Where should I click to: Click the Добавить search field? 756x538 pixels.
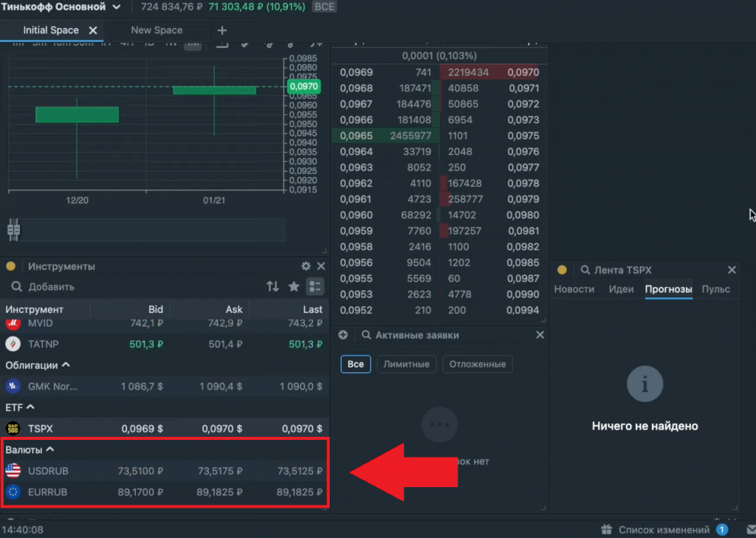[x=51, y=287]
